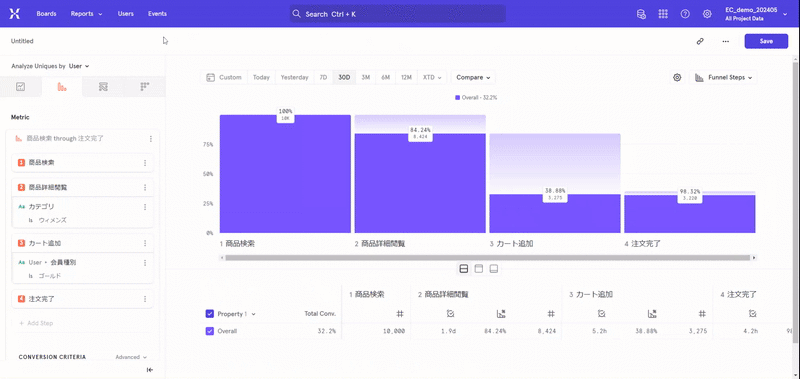Open options menu for 商品詳細閲覧 step
The image size is (800, 379).
(x=145, y=187)
